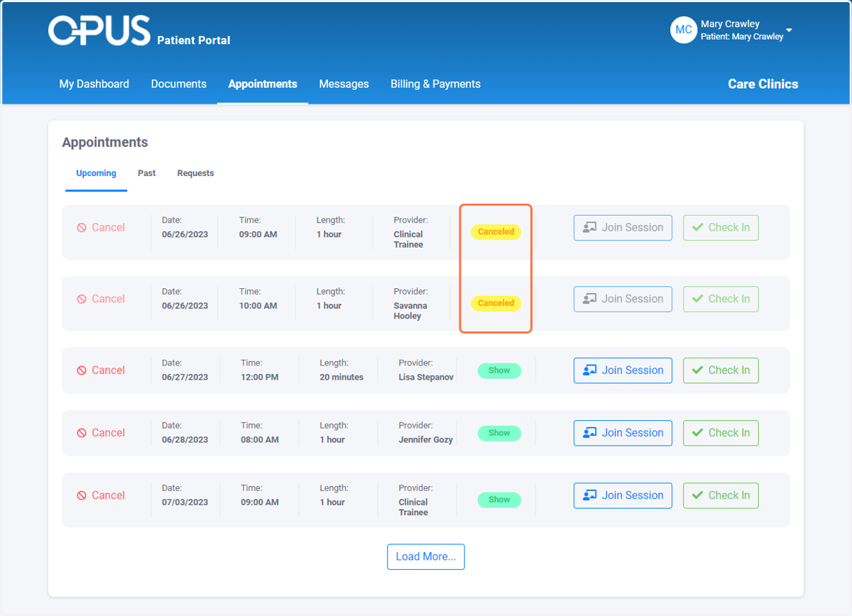Switch to Upcoming appointments sub-tab
Viewport: 852px width, 616px height.
point(97,173)
